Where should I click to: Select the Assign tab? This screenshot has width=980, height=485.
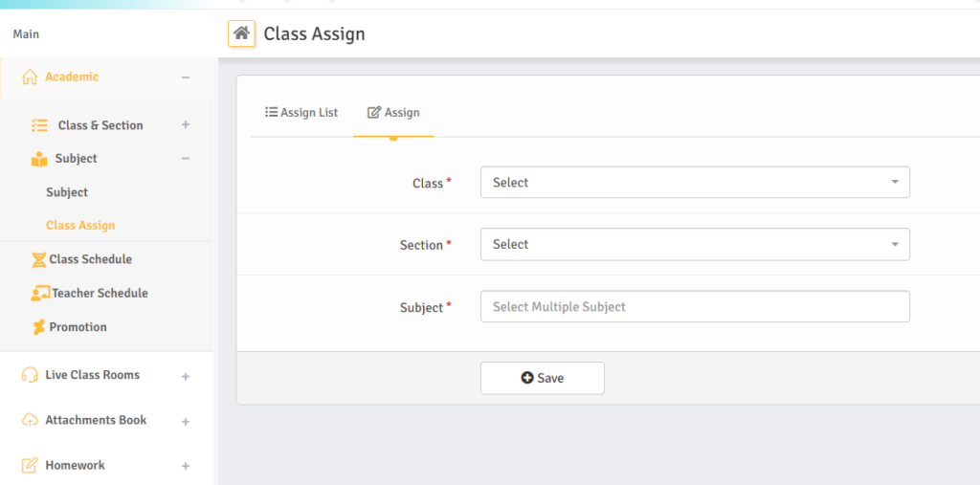point(393,113)
